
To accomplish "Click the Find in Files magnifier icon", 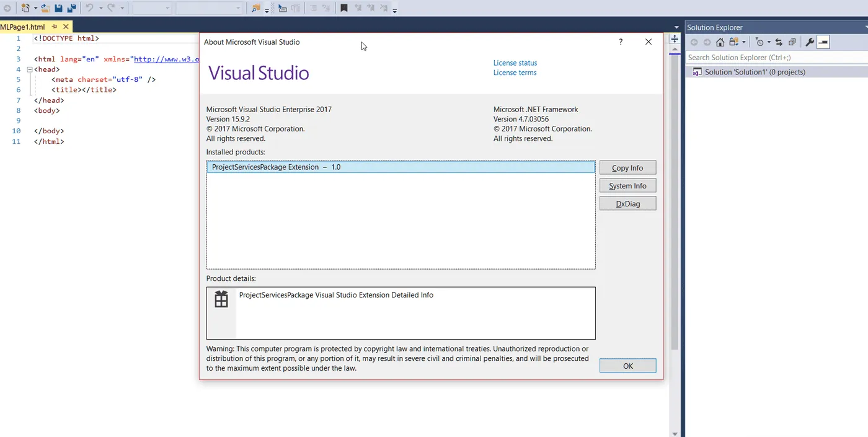I will click(x=255, y=7).
